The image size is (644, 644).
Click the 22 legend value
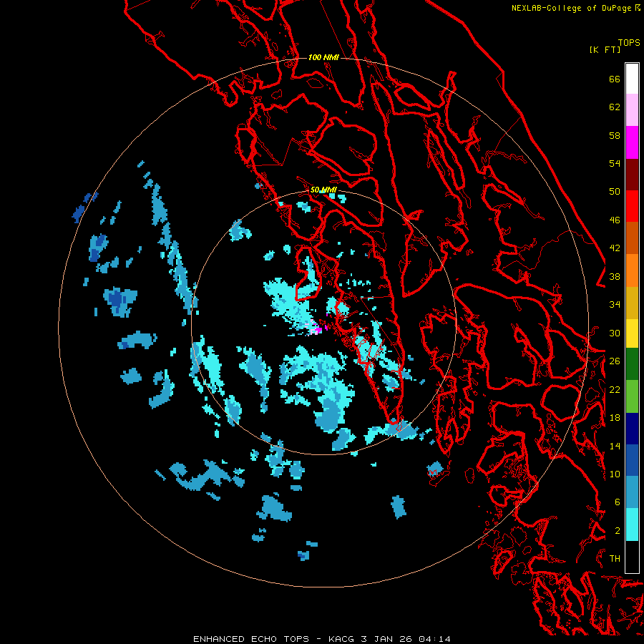click(615, 390)
